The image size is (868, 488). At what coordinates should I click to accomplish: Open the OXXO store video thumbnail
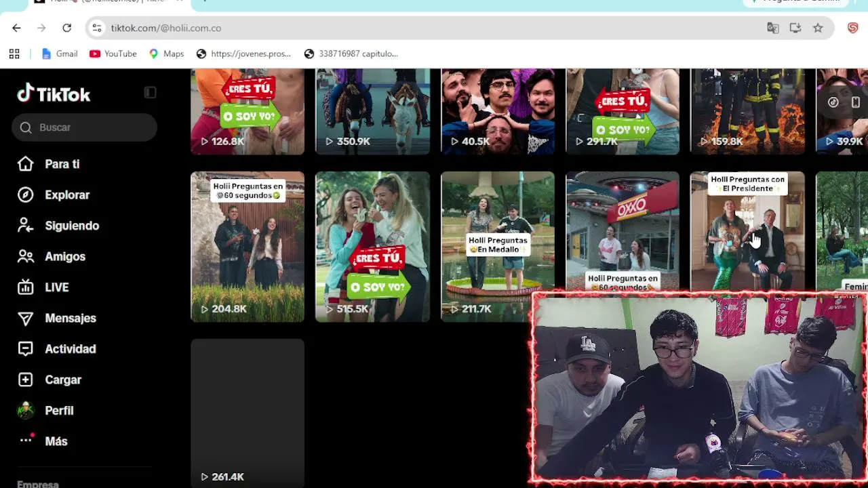click(623, 232)
